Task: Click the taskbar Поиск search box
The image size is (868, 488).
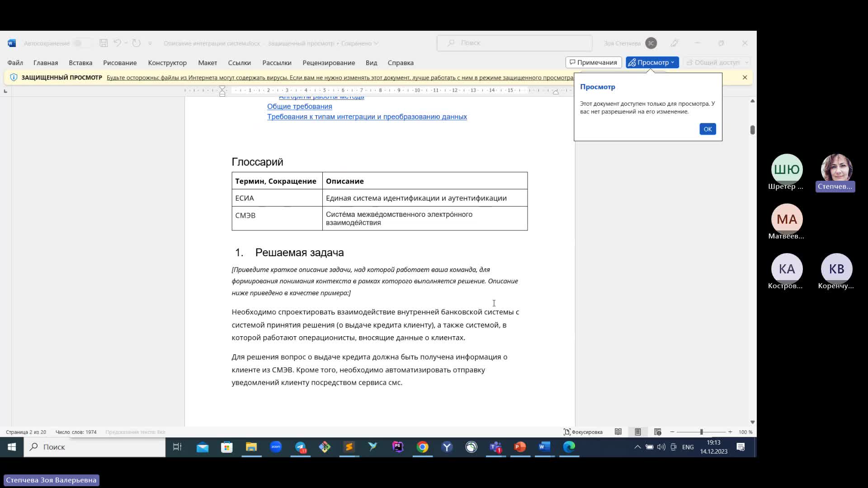Action: pos(94,447)
